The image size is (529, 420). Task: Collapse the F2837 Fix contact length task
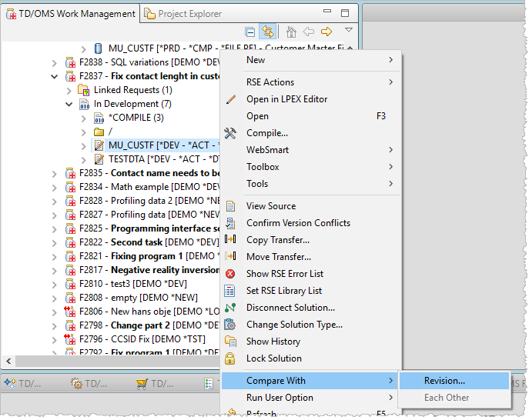point(54,76)
